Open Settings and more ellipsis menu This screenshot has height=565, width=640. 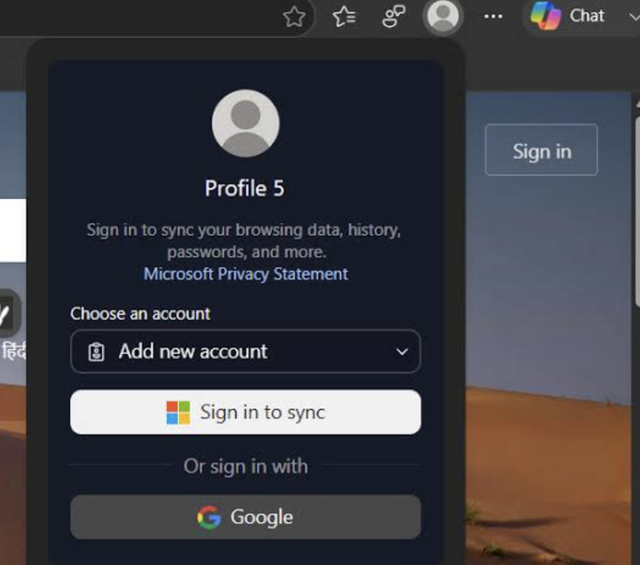click(493, 17)
